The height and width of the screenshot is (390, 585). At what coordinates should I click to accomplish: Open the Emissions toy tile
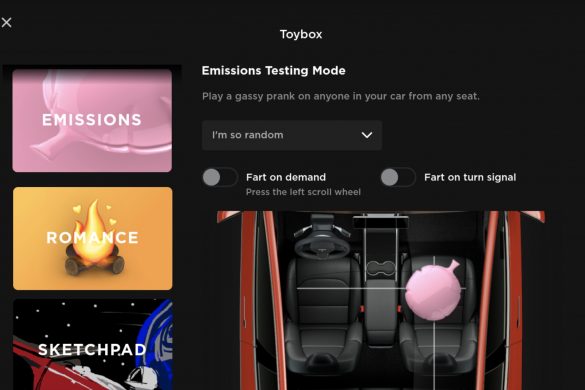(92, 120)
